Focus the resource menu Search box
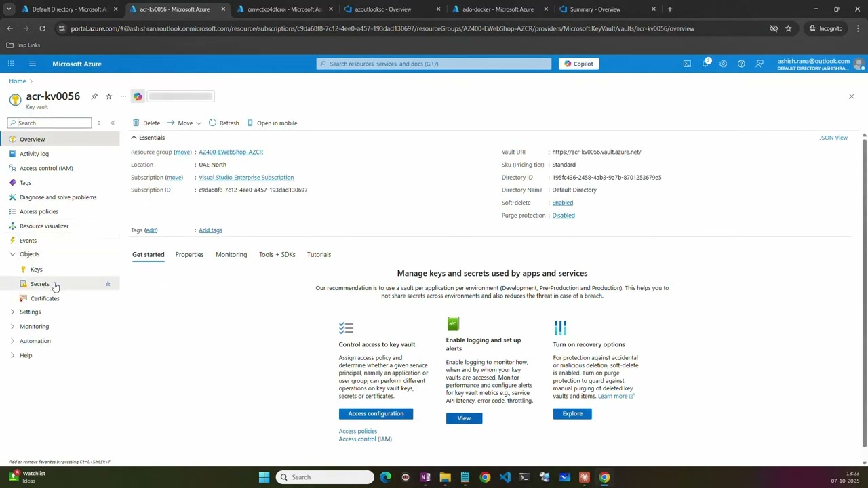Screen dimensions: 868x488 (x=50, y=123)
